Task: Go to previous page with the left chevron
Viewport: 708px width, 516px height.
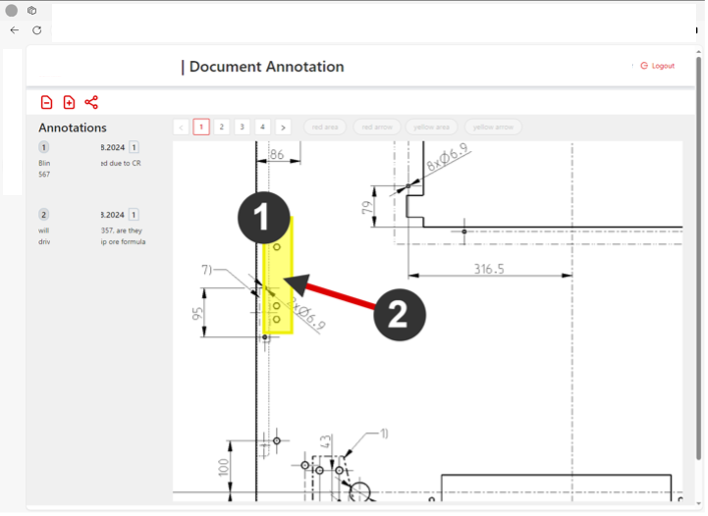Action: tap(181, 127)
